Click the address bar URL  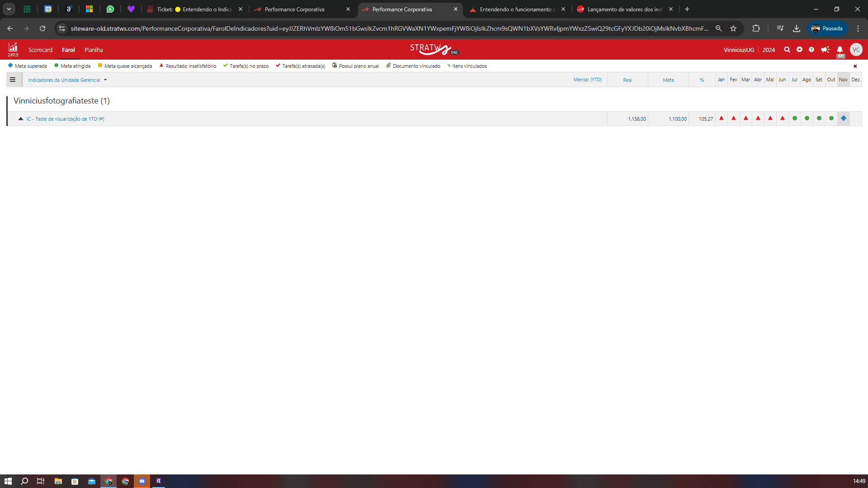(389, 28)
